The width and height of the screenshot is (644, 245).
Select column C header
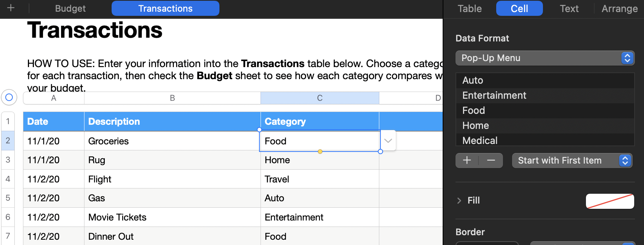320,98
